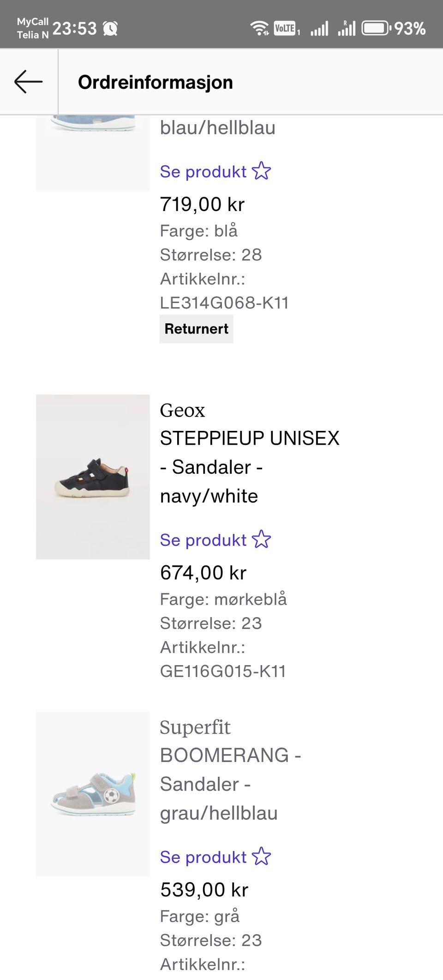Tap the Geox article number GE116G015-K11
The height and width of the screenshot is (980, 443).
pos(223,671)
